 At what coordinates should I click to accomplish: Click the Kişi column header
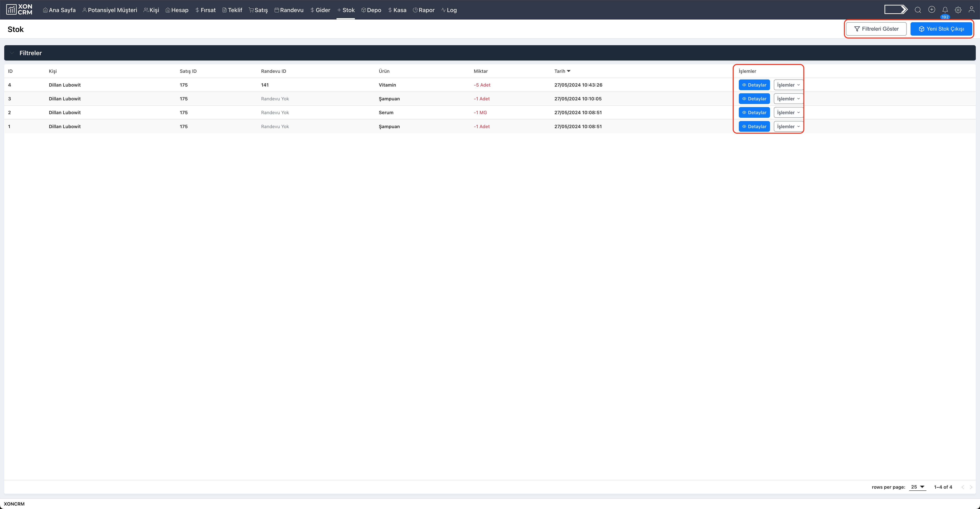click(52, 71)
